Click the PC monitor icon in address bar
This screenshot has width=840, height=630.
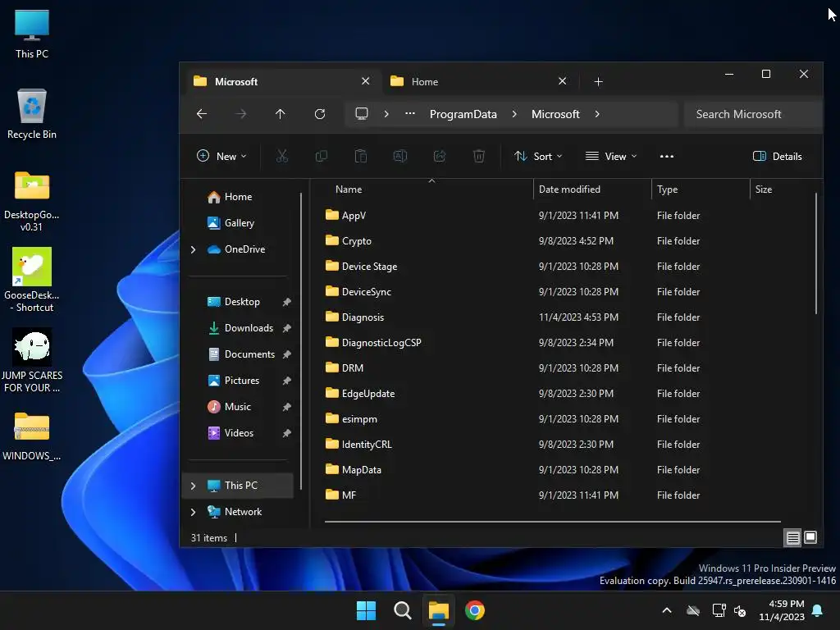(x=362, y=113)
